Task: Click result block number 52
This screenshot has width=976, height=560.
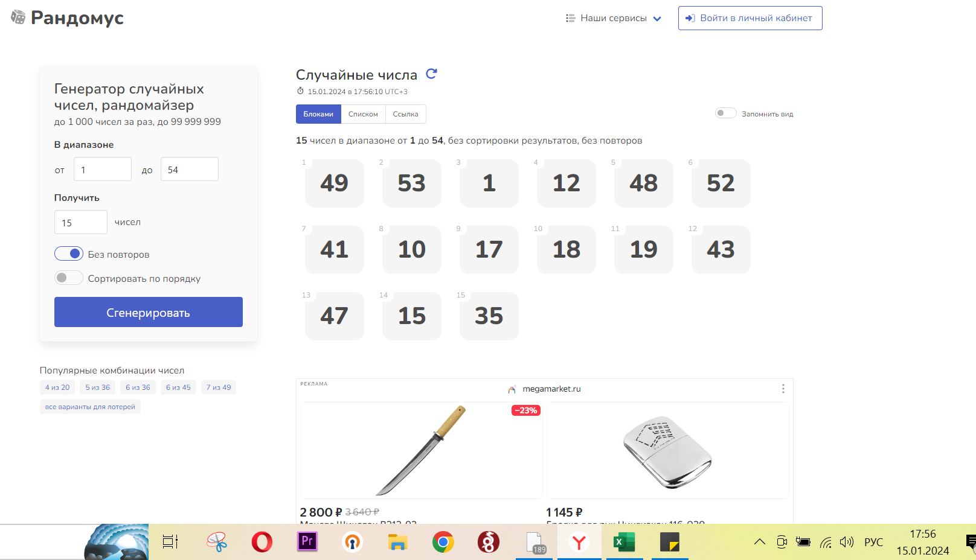Action: [x=721, y=183]
